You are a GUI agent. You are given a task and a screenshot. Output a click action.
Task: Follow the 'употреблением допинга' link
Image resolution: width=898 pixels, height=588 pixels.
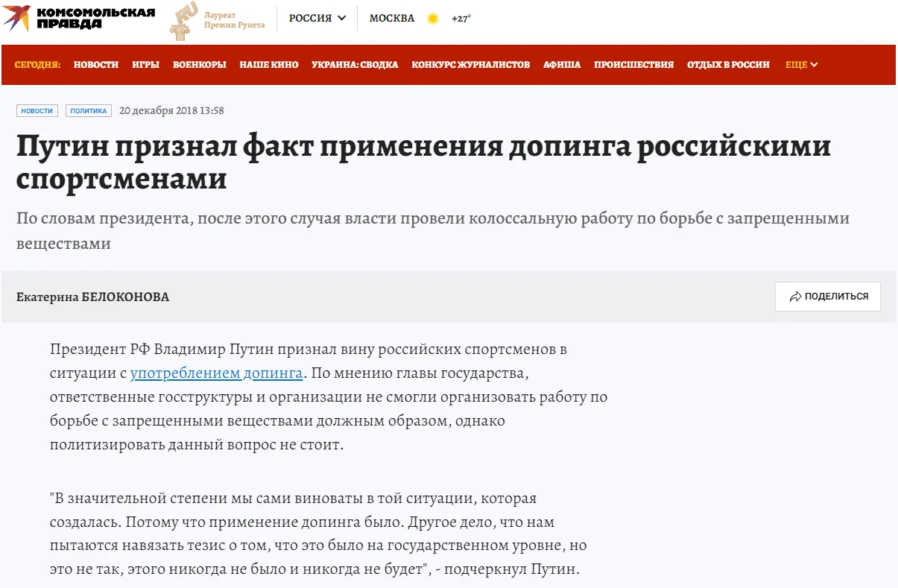click(216, 373)
